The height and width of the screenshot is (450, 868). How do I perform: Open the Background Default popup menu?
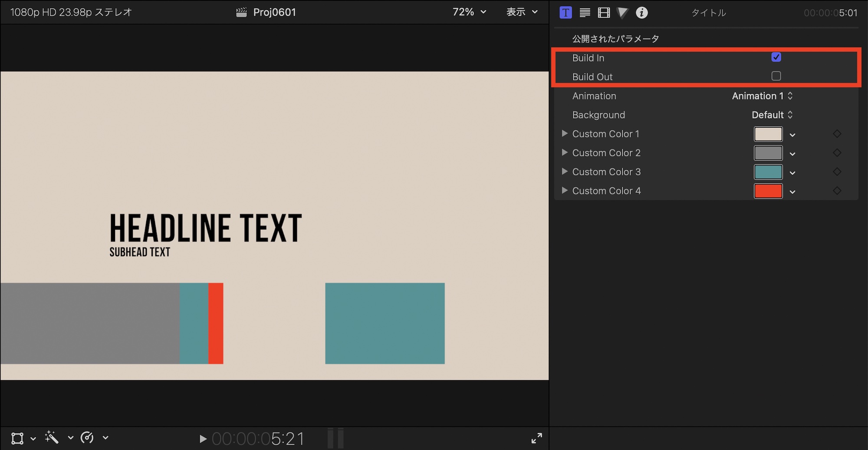[x=772, y=115]
